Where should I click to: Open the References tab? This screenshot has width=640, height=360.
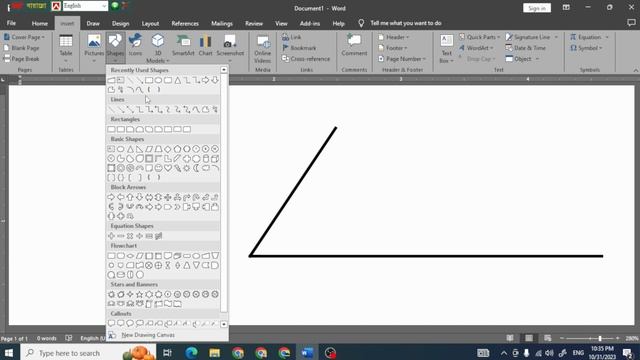185,23
